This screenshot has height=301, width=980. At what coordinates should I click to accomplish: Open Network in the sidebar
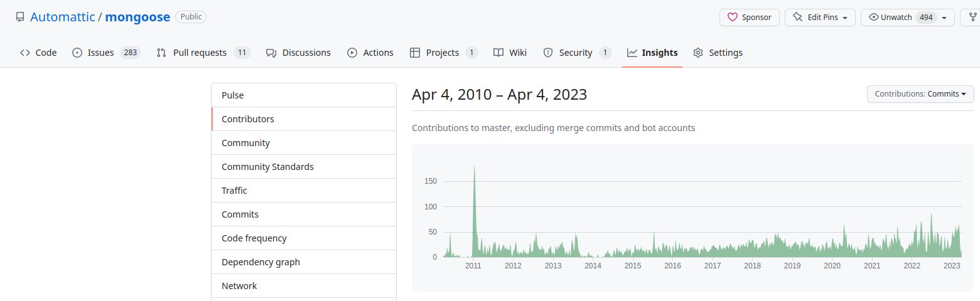[x=304, y=286]
